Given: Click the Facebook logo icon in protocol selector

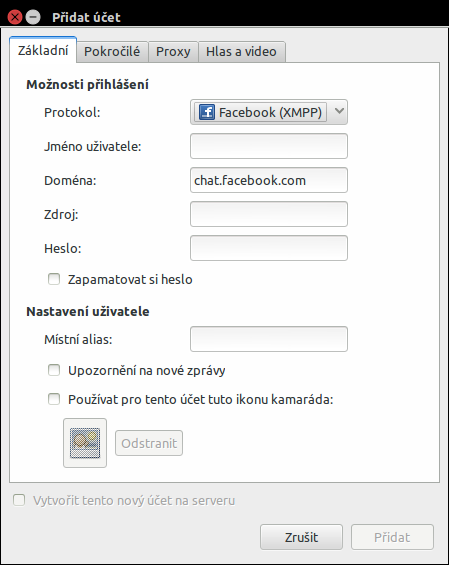Looking at the screenshot, I should click(x=207, y=112).
